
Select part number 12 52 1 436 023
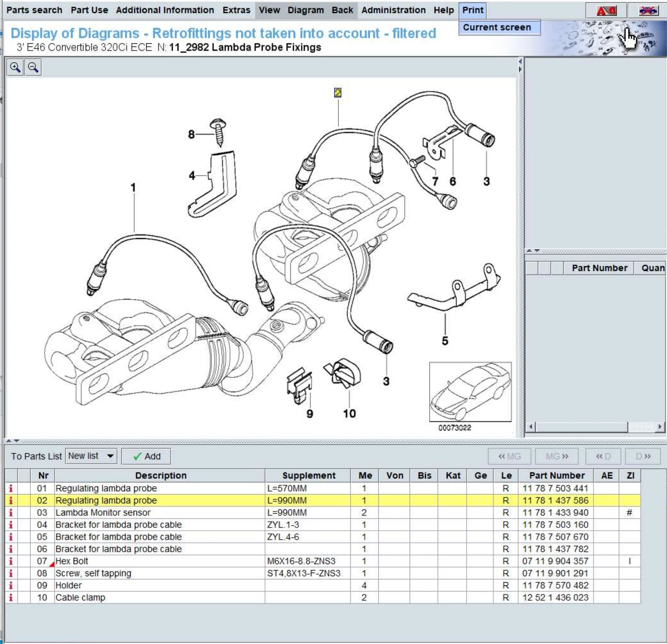(556, 597)
